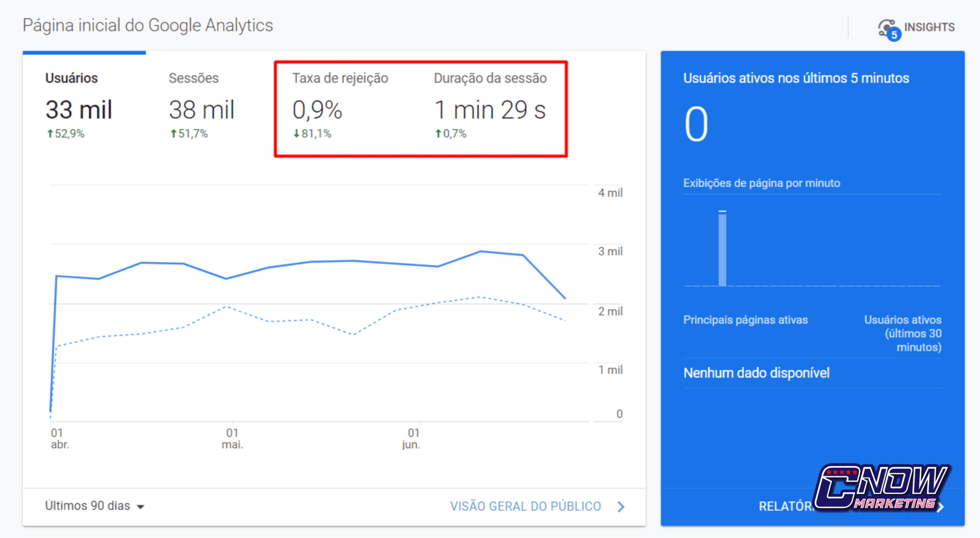Click the dashed comparison line peak near 01 mai.

(x=227, y=306)
